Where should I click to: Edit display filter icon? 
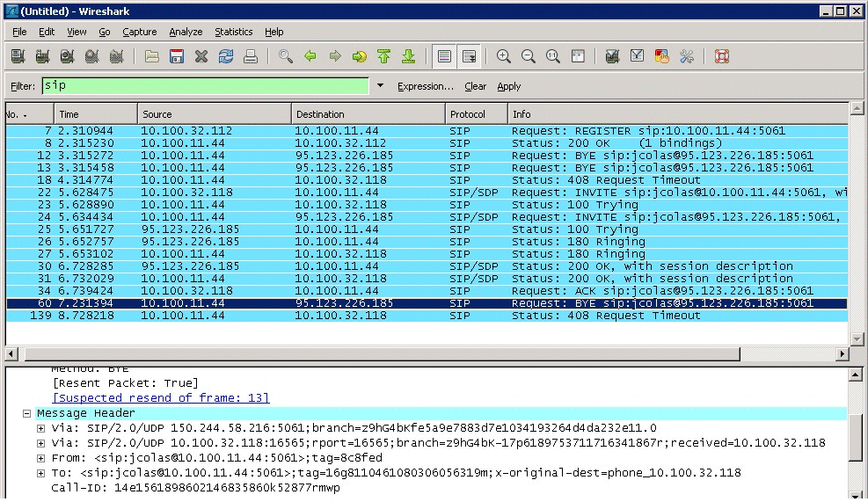coord(638,56)
